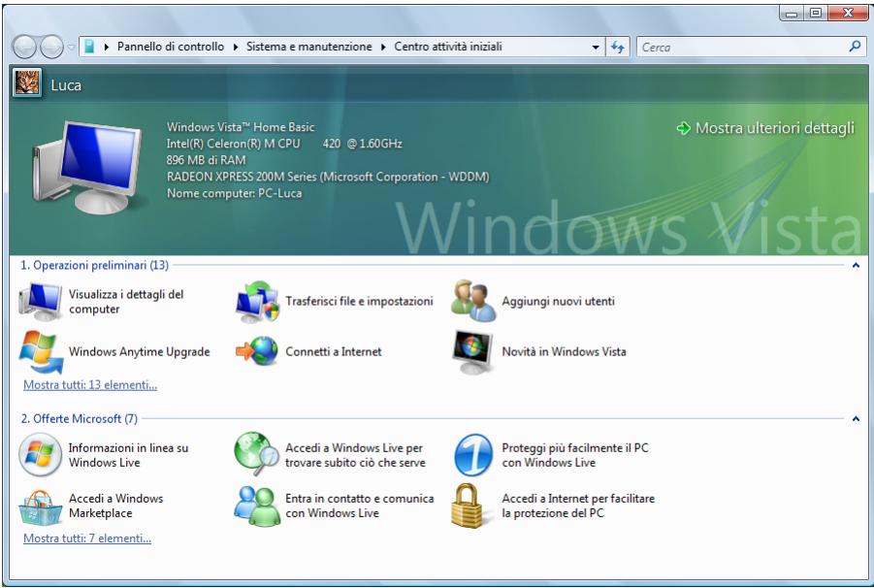Screen dimensions: 874x588
Task: Click the large computer image in header
Action: pyautogui.click(x=87, y=167)
